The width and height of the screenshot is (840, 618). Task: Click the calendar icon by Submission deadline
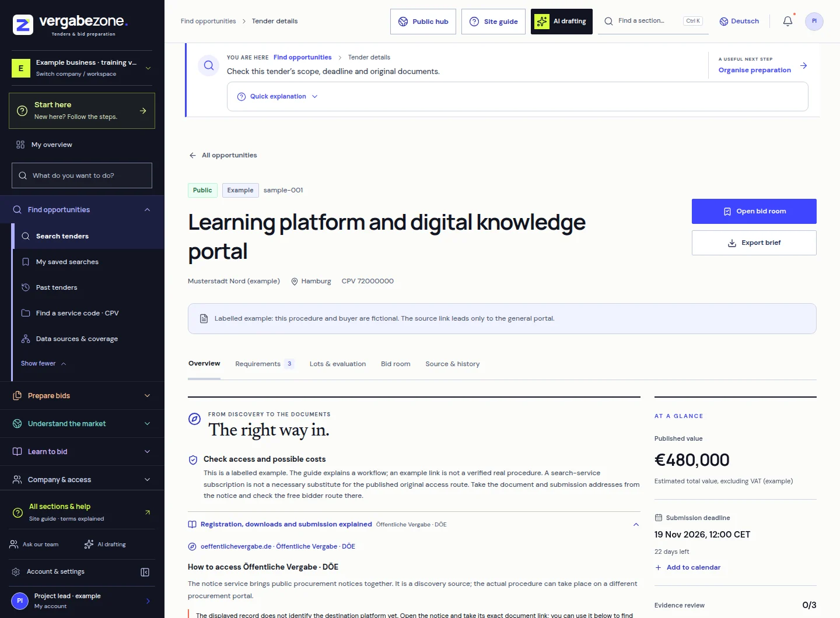(659, 518)
